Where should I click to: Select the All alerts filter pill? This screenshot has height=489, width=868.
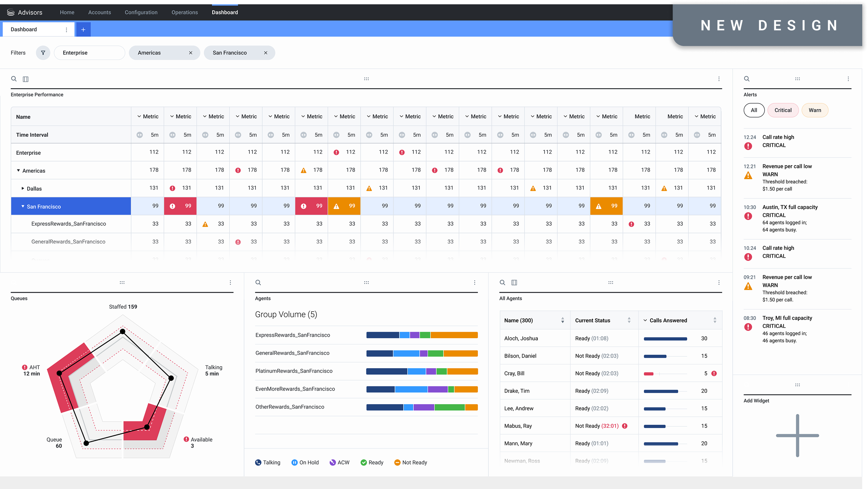coord(754,110)
